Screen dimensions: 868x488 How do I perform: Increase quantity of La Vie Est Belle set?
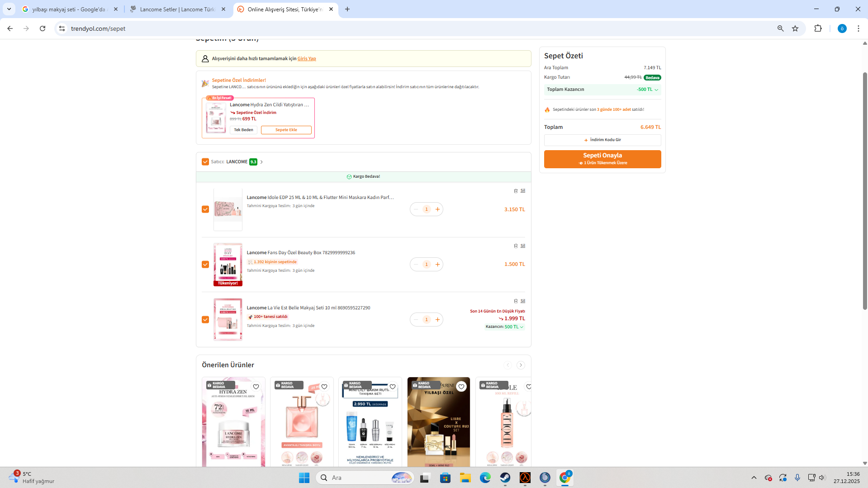click(x=437, y=320)
